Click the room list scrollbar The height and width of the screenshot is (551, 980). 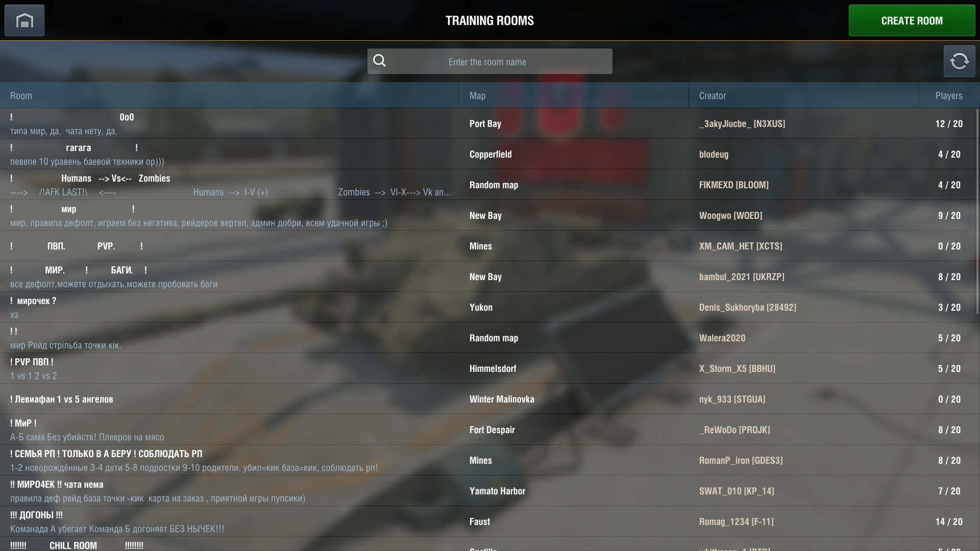pos(977,212)
